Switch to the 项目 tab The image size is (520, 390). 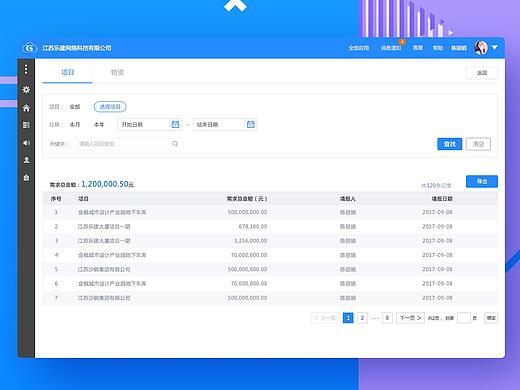[x=68, y=72]
